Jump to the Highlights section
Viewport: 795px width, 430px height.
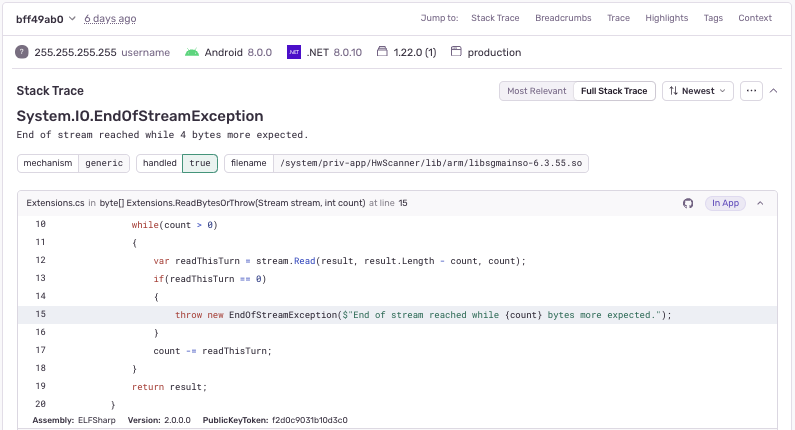pos(666,18)
